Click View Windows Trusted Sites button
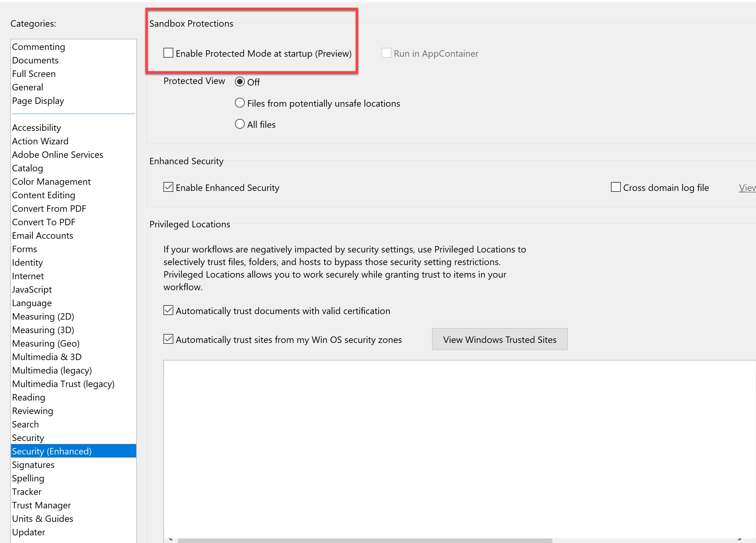756x543 pixels. 499,339
